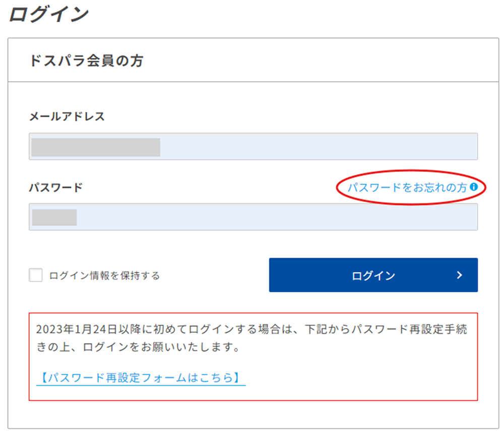Click the 2023年1月24日以降 notice text line
Screen dimensions: 504x431
click(251, 329)
